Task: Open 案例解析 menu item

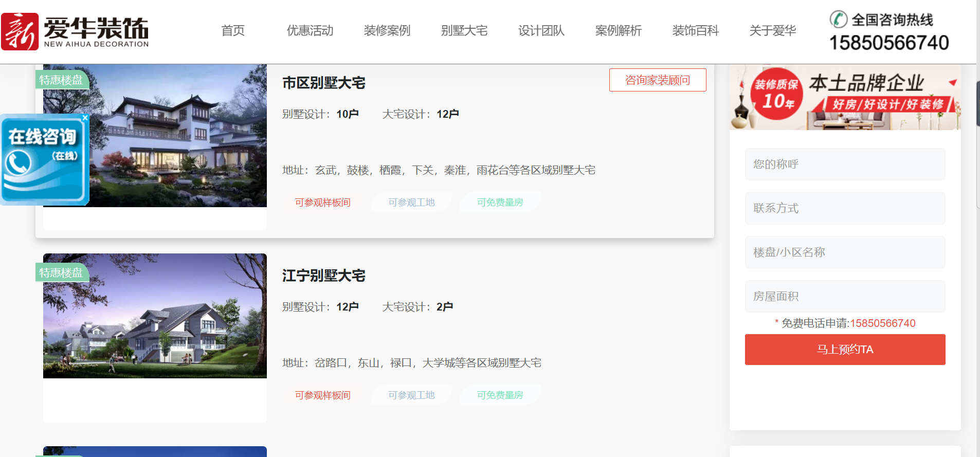Action: (619, 31)
